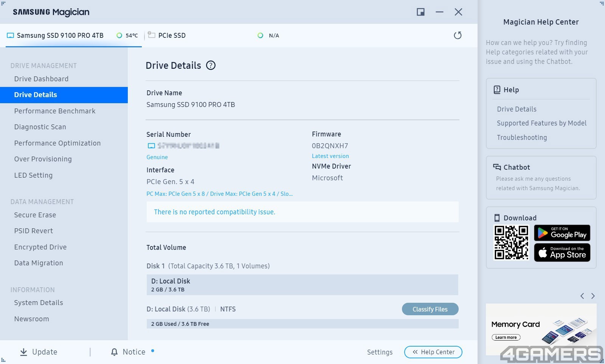Open Drive Details help question-mark icon

(211, 65)
